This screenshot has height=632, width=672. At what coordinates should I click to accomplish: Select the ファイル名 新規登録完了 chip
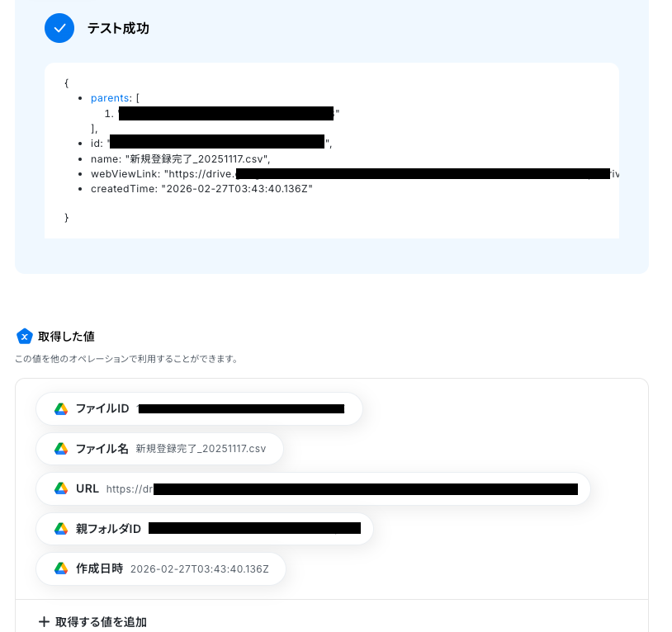coord(159,449)
